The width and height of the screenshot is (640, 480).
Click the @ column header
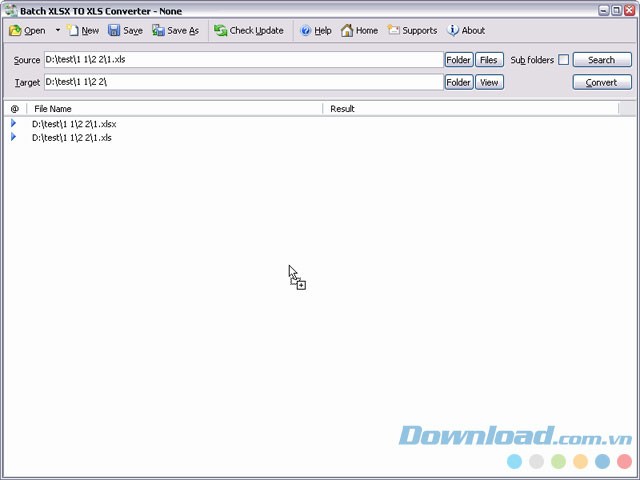coord(15,109)
